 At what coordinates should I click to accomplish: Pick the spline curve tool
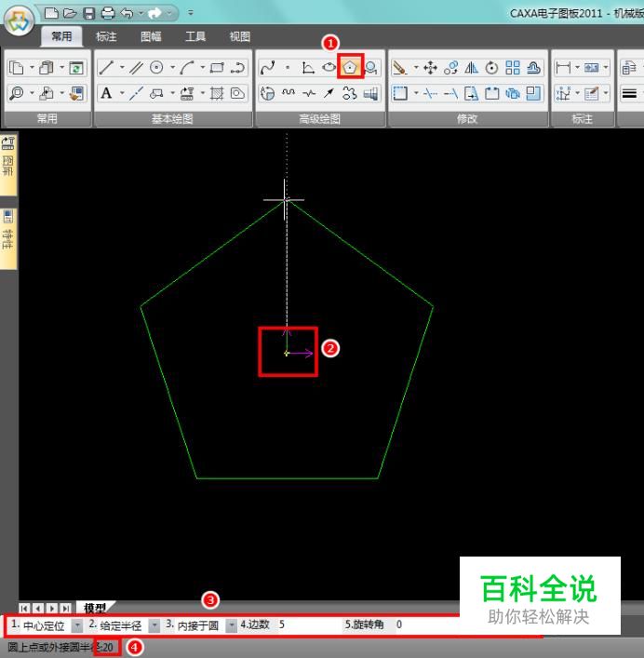click(x=268, y=68)
